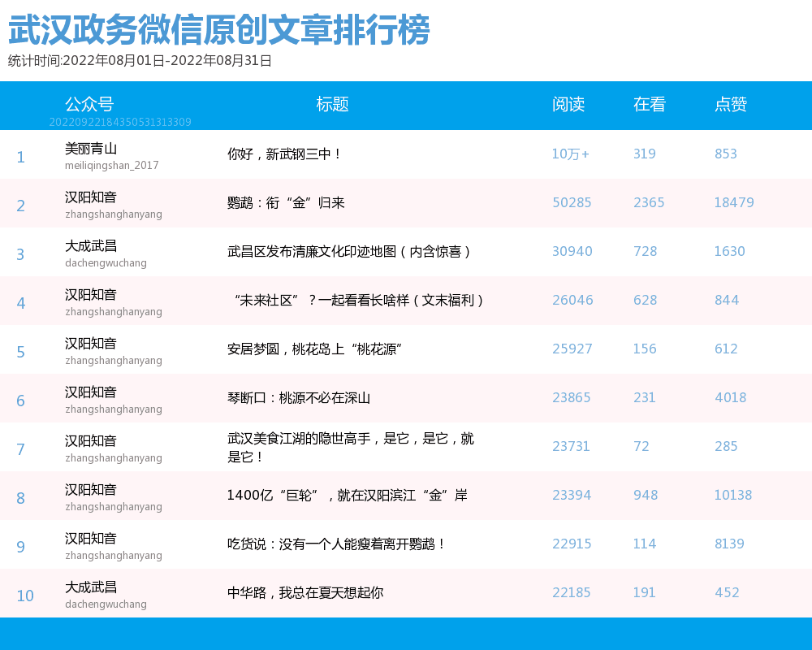Click the 武汉政务微信原创文章排行榜 page title
812x650 pixels.
pos(218,31)
